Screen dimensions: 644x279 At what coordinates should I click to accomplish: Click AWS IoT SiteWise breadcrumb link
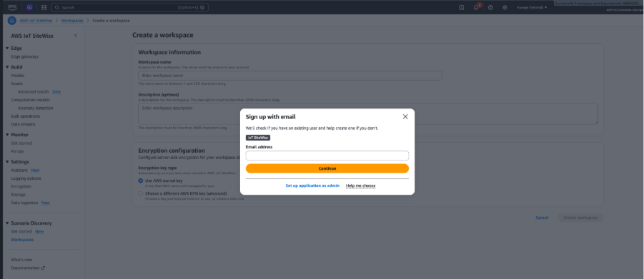click(36, 21)
